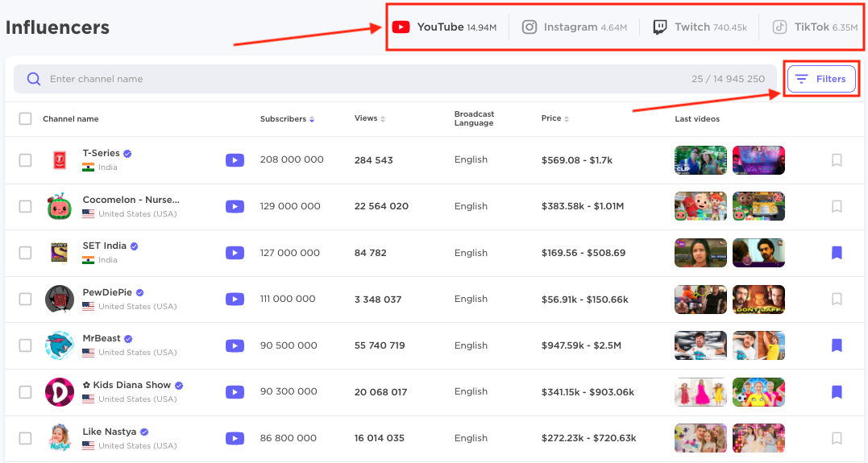Check the Kids Diana Show row checkbox

(x=26, y=392)
